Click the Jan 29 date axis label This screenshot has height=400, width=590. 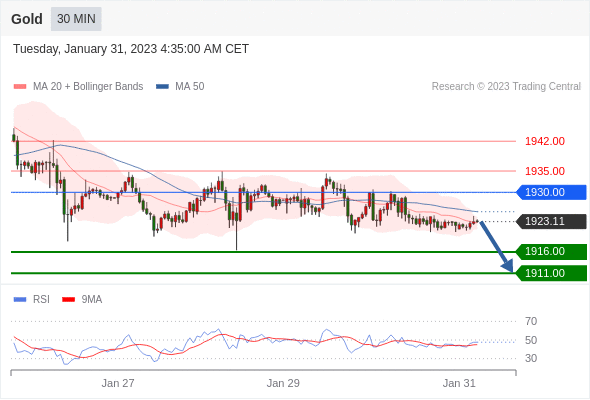pos(283,383)
